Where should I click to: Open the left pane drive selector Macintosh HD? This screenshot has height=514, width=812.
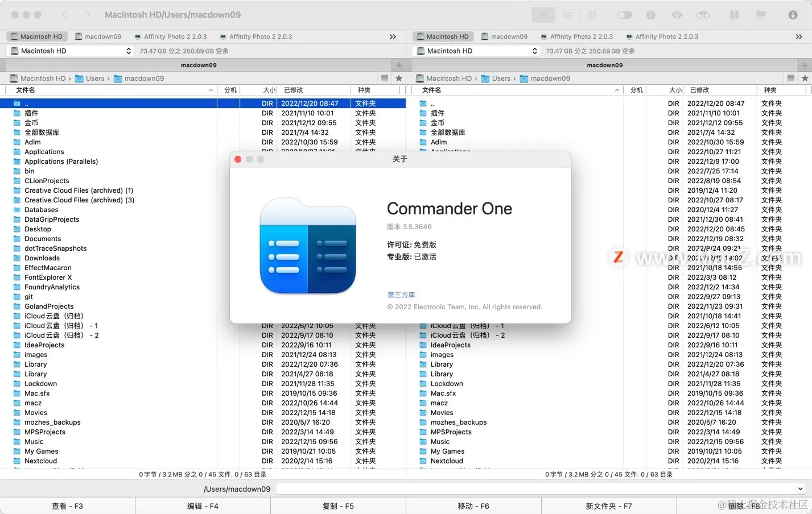tap(71, 51)
